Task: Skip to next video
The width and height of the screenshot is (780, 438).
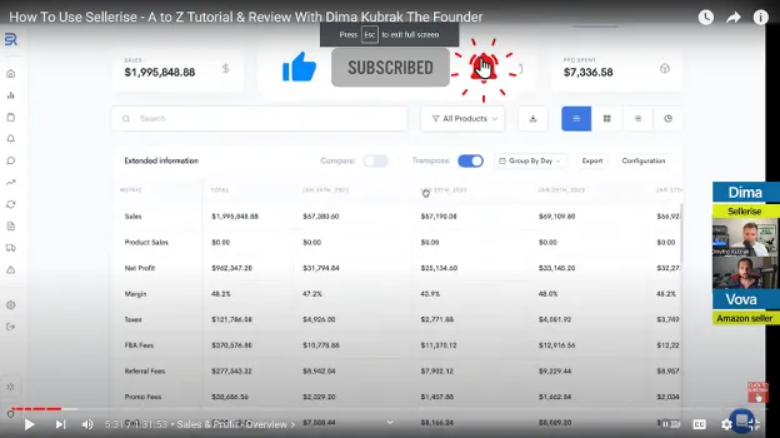Action: click(x=60, y=424)
